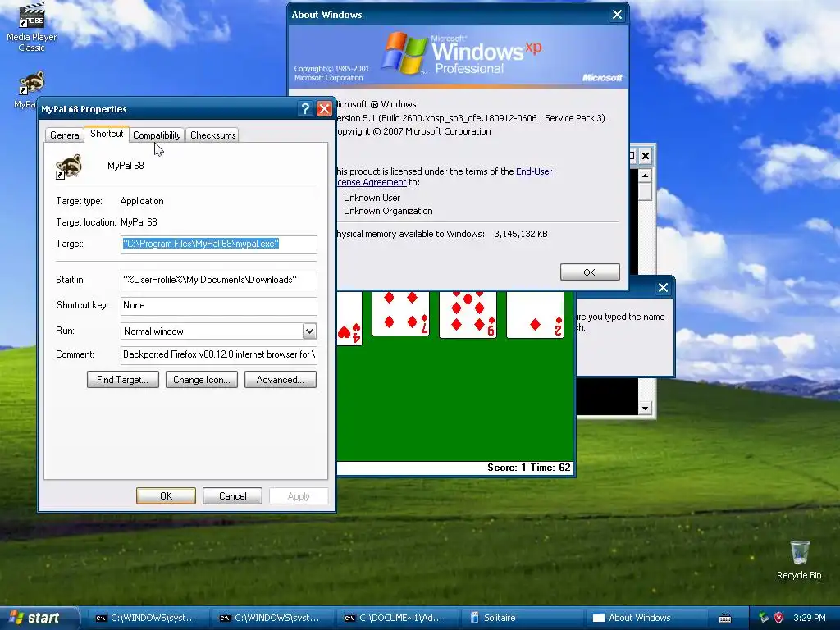Click the Start in field
Screen dimensions: 840x630
click(x=218, y=281)
